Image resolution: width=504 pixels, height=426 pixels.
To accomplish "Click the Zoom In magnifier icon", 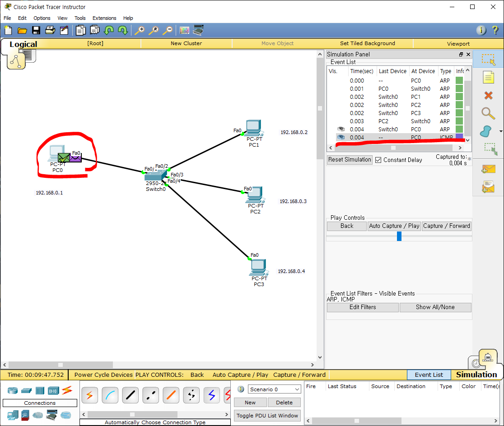I will (139, 31).
